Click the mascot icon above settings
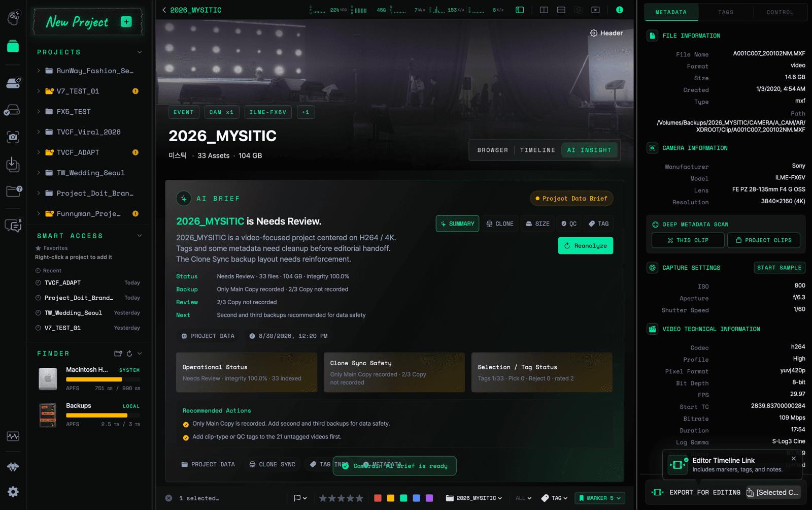The width and height of the screenshot is (812, 510). pyautogui.click(x=13, y=467)
